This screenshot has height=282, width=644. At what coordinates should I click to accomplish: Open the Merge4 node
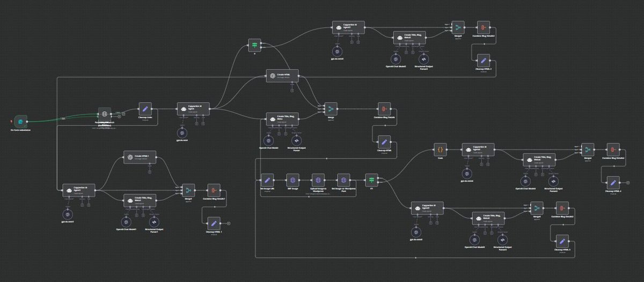click(x=588, y=150)
